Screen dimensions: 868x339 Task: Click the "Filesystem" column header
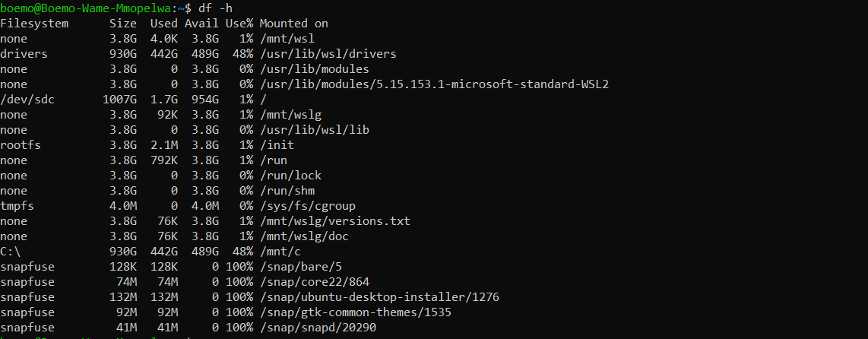pyautogui.click(x=34, y=24)
